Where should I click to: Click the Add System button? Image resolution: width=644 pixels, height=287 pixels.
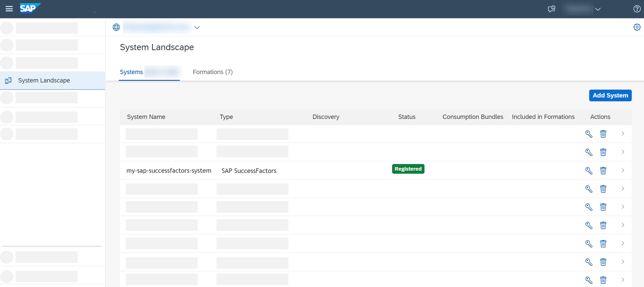610,95
